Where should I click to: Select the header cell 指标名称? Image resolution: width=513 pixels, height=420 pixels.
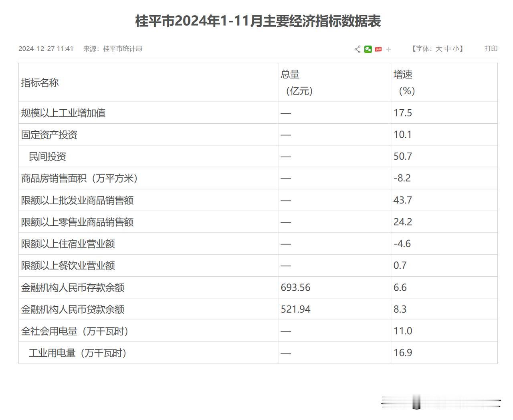[148, 82]
